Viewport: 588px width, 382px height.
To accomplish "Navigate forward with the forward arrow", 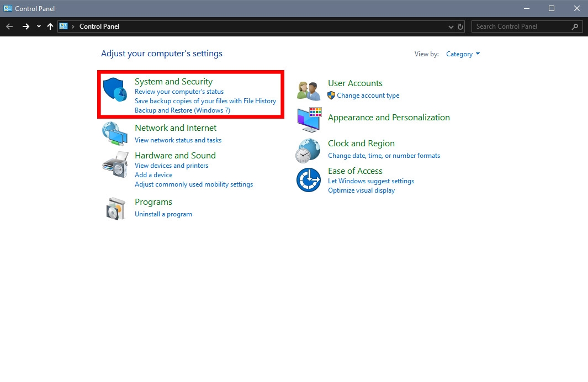I will coord(25,26).
